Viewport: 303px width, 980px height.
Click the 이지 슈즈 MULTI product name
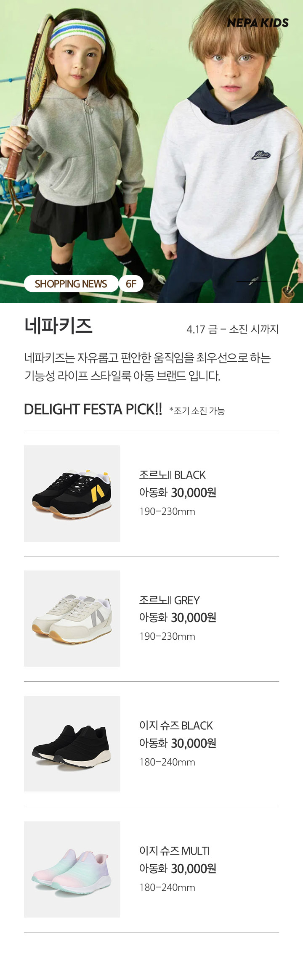(x=174, y=851)
